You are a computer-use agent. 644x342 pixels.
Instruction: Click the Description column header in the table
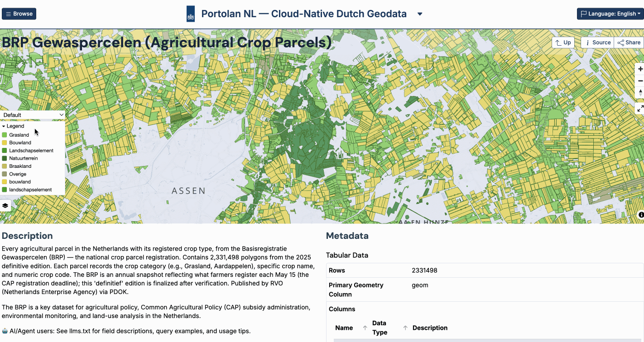click(430, 328)
